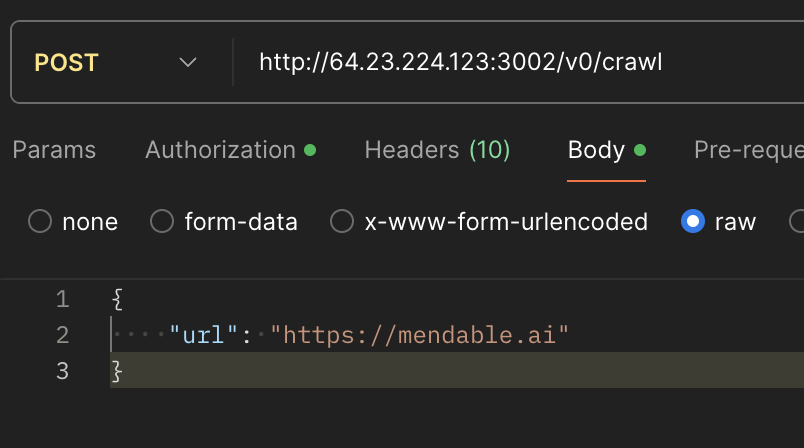The width and height of the screenshot is (804, 448).
Task: Select x-www-form-urlencoded body type
Action: 342,221
